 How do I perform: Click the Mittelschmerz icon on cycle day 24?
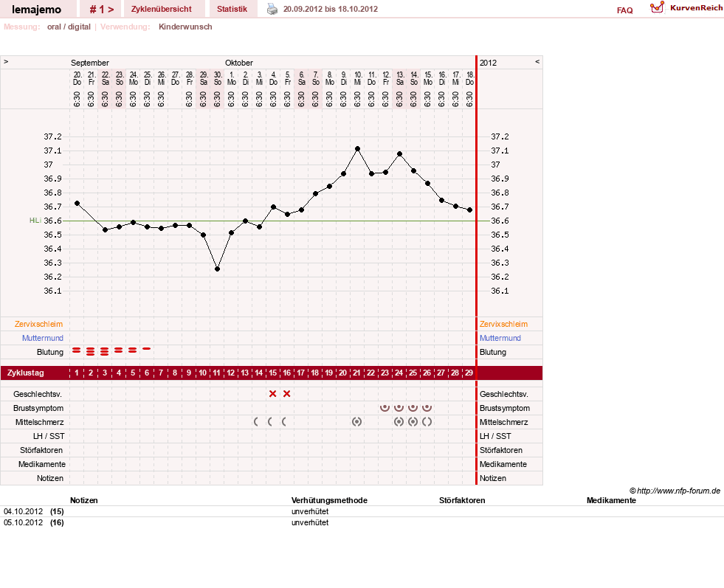point(399,421)
